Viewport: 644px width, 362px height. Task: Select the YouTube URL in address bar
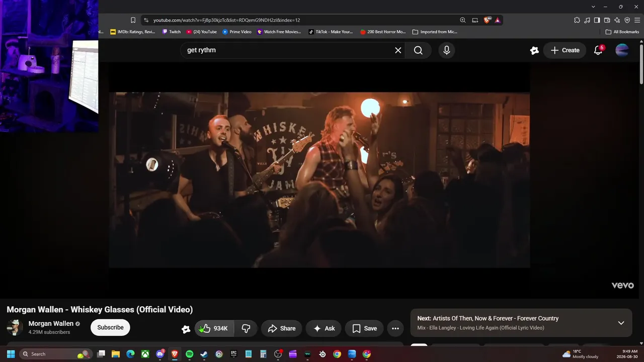pos(227,20)
